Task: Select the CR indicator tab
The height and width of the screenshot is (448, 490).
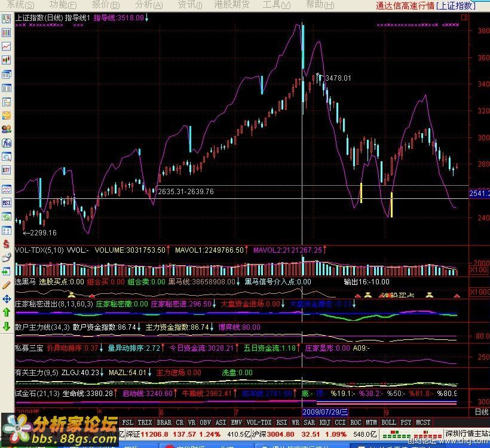Action: pos(180,422)
